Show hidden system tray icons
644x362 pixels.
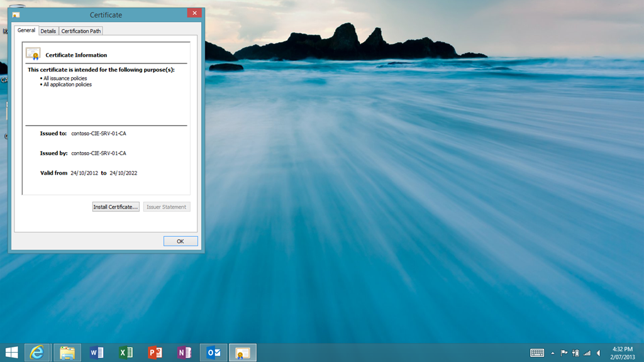553,353
